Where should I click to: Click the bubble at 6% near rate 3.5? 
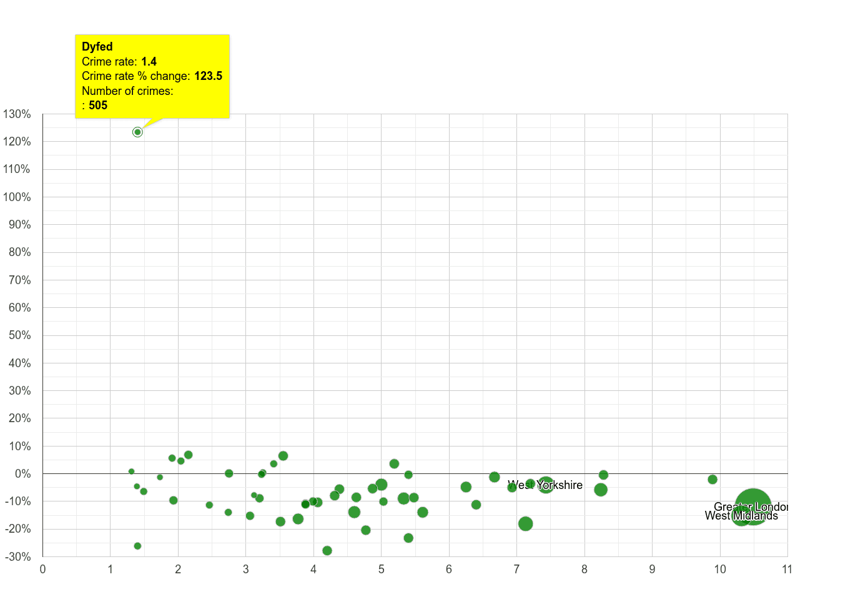[x=283, y=456]
